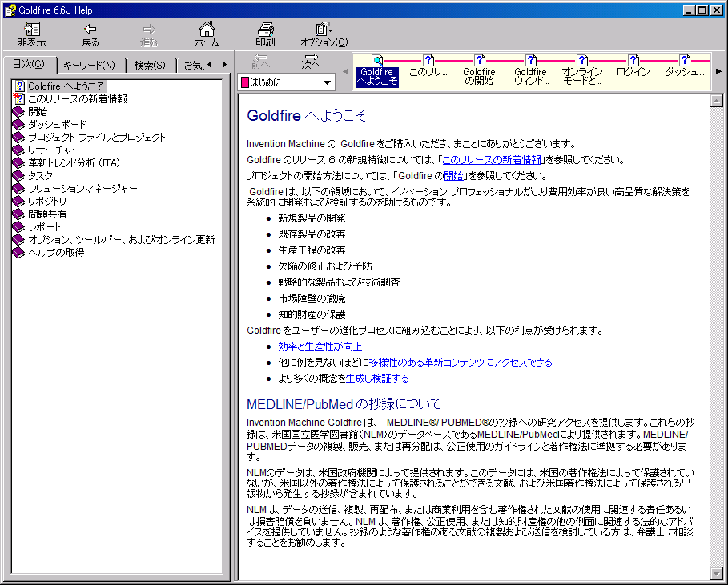Click the content scrollbar down arrow

[x=717, y=574]
